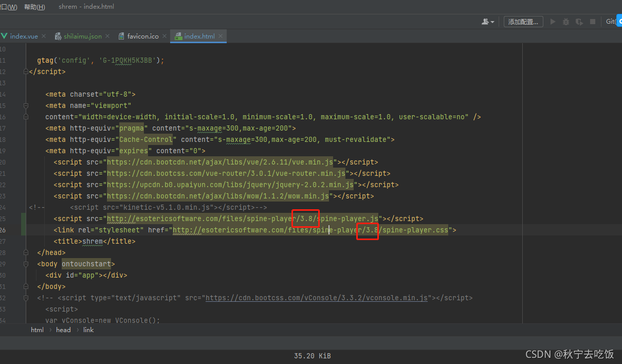Toggle the fold marker beside <body ontouchstart>
The height and width of the screenshot is (364, 622).
coord(26,264)
